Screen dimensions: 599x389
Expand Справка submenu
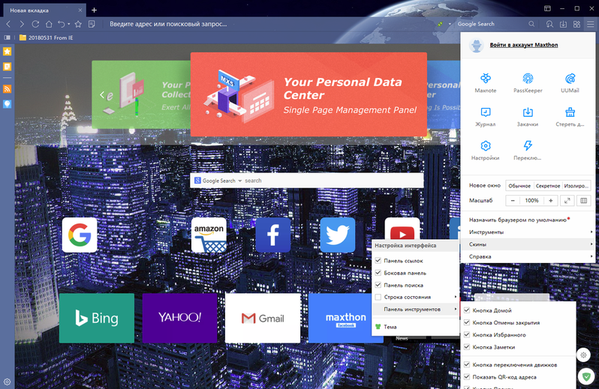click(528, 256)
